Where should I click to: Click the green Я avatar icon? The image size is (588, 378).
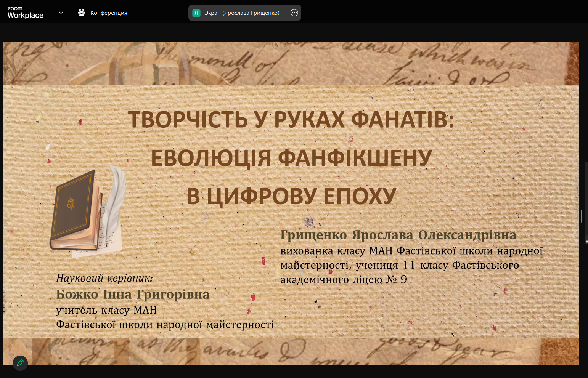coord(196,13)
